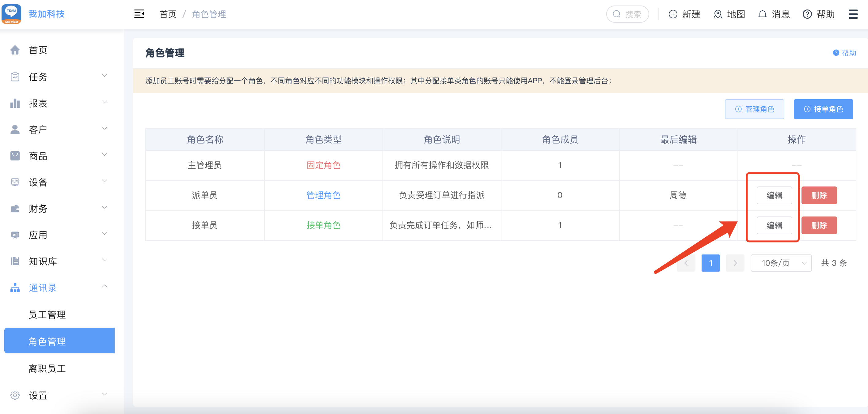868x414 pixels.
Task: Click the map pin icon labeled 地图
Action: point(718,14)
